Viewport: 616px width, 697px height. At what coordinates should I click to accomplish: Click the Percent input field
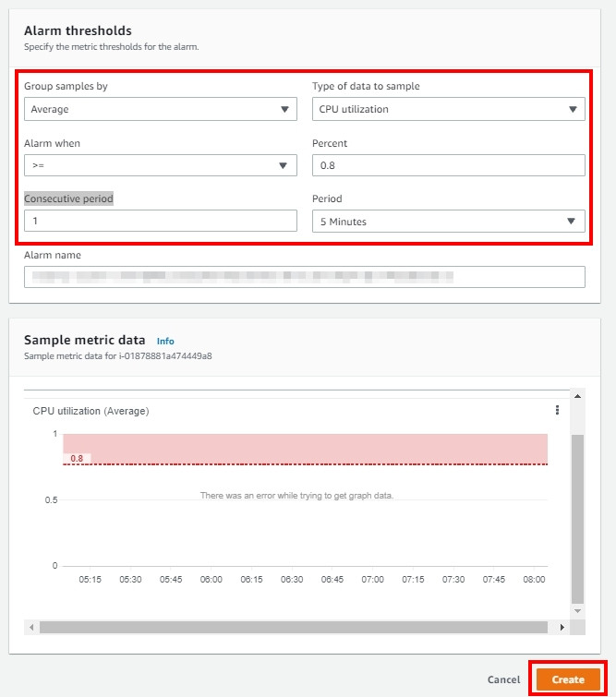coord(448,165)
